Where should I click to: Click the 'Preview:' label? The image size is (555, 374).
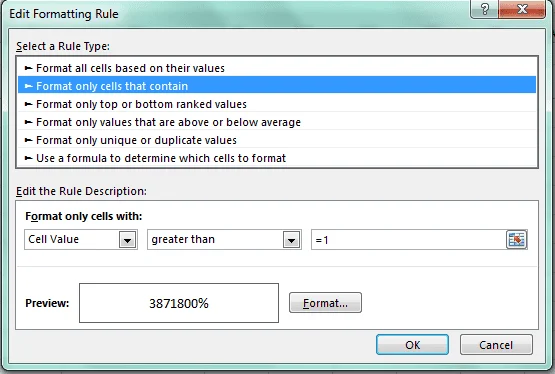pyautogui.click(x=47, y=303)
